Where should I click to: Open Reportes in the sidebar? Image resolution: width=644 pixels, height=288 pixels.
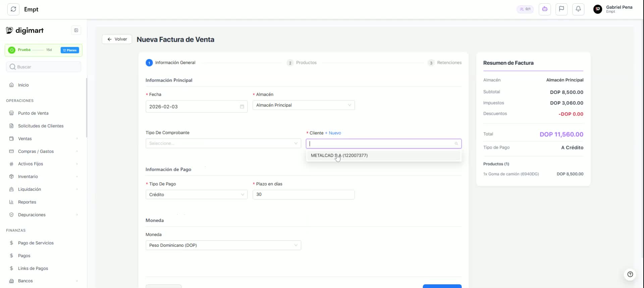point(27,202)
